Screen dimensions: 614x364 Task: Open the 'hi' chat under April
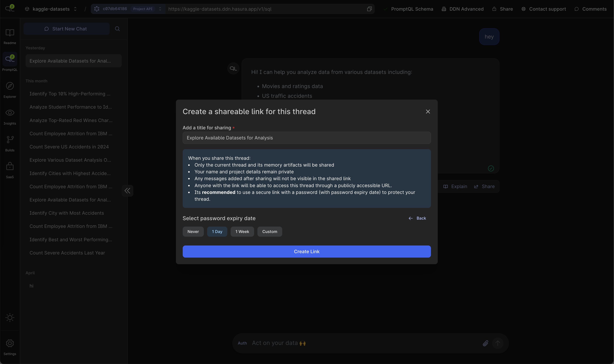point(74,286)
